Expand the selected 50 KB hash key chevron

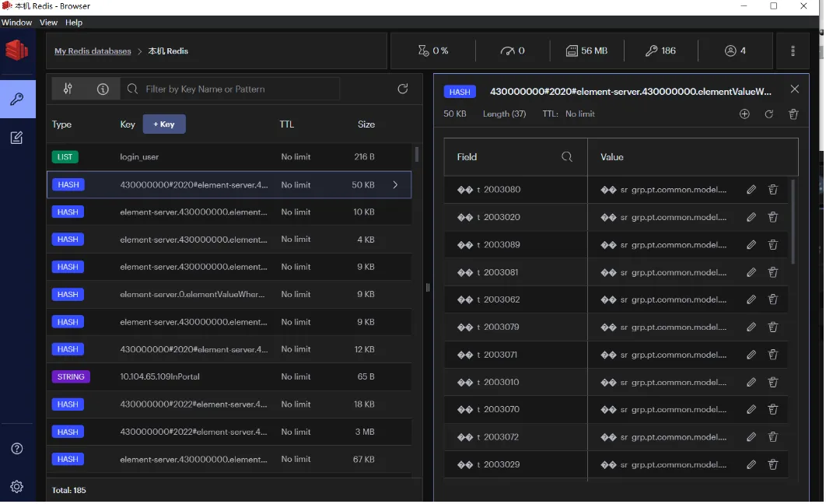tap(395, 185)
